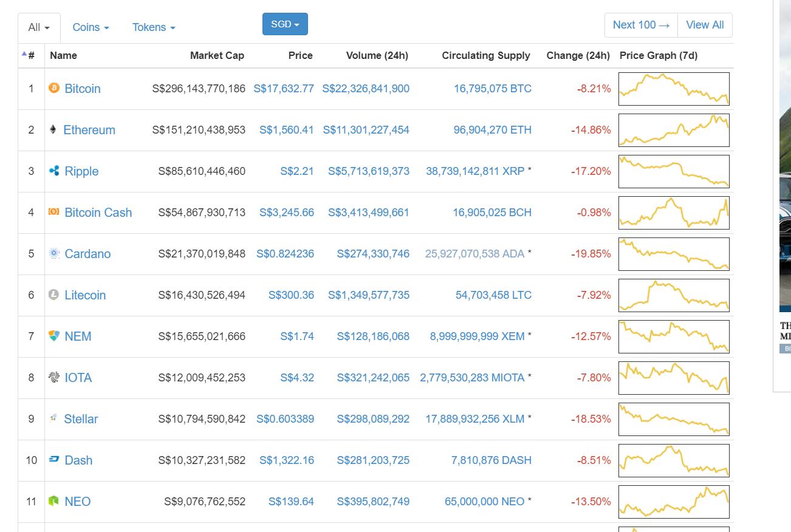
Task: Click the Cardano logo icon
Action: point(54,253)
